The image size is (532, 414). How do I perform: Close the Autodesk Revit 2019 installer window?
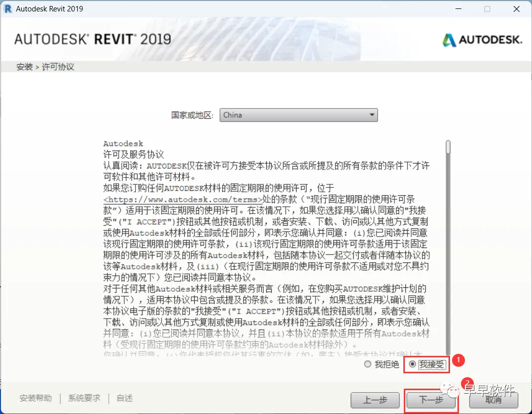coord(517,9)
